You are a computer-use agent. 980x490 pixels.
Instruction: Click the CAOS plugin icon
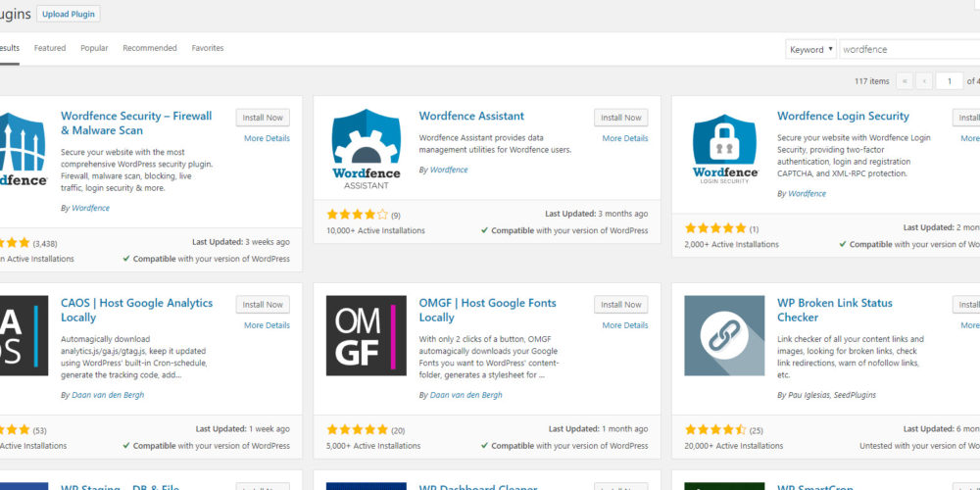20,336
